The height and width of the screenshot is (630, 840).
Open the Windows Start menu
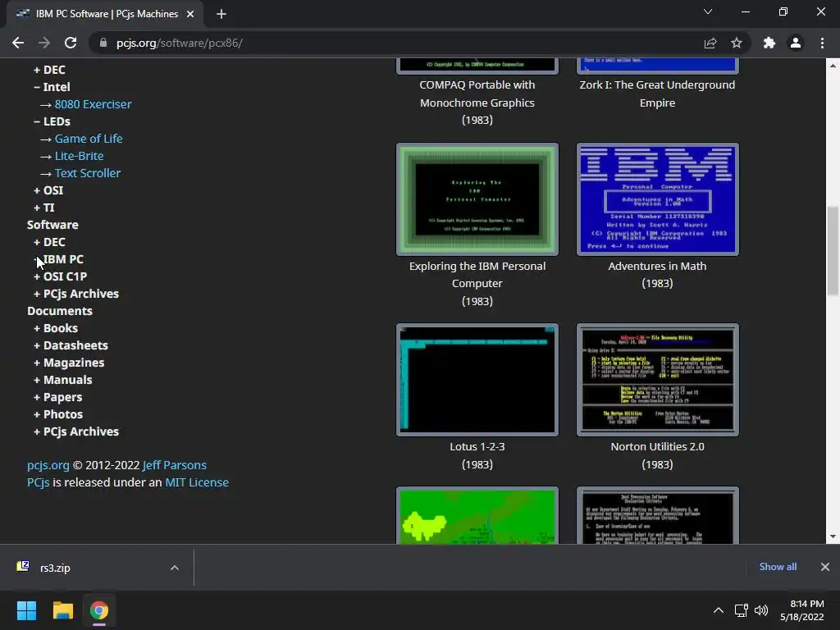[26, 610]
